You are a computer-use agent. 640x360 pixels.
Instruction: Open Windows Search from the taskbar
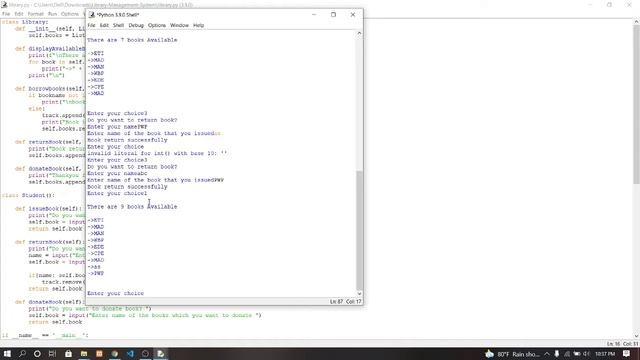click(22, 354)
